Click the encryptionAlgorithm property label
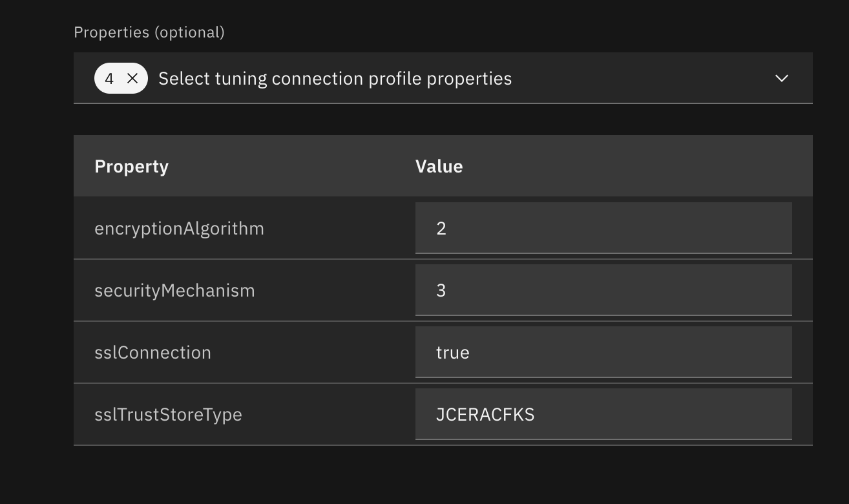The width and height of the screenshot is (849, 504). click(x=180, y=227)
